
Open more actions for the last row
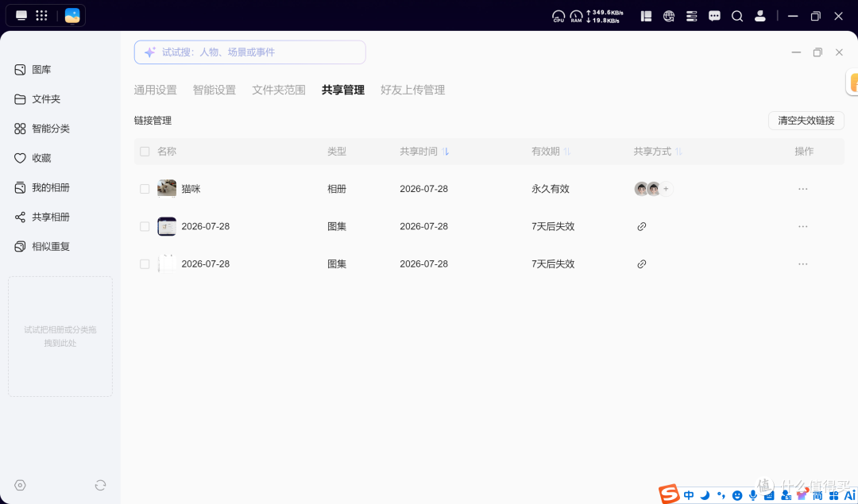pyautogui.click(x=802, y=264)
